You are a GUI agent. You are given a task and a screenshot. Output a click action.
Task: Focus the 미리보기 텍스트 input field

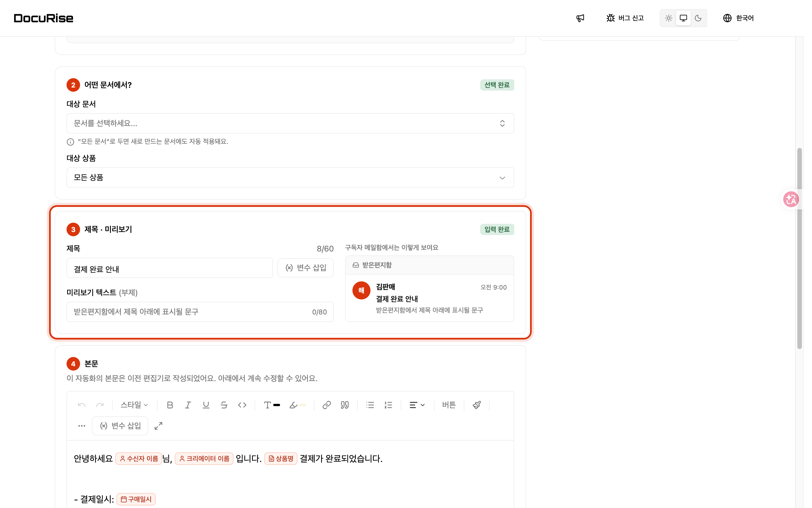[x=200, y=312]
